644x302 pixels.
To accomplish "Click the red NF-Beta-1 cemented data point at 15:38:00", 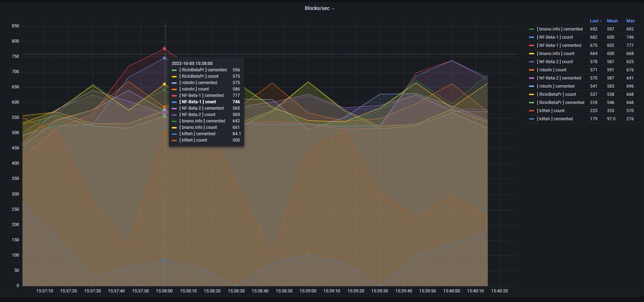I will pyautogui.click(x=164, y=49).
